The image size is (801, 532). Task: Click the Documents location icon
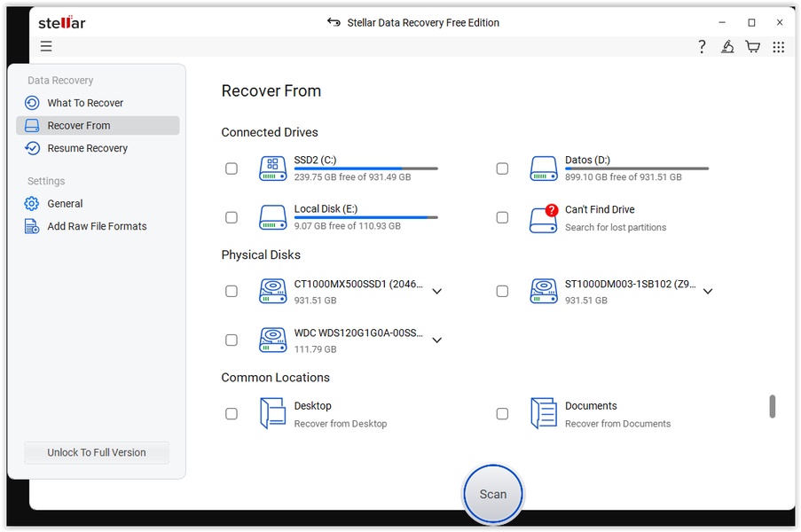tap(543, 413)
